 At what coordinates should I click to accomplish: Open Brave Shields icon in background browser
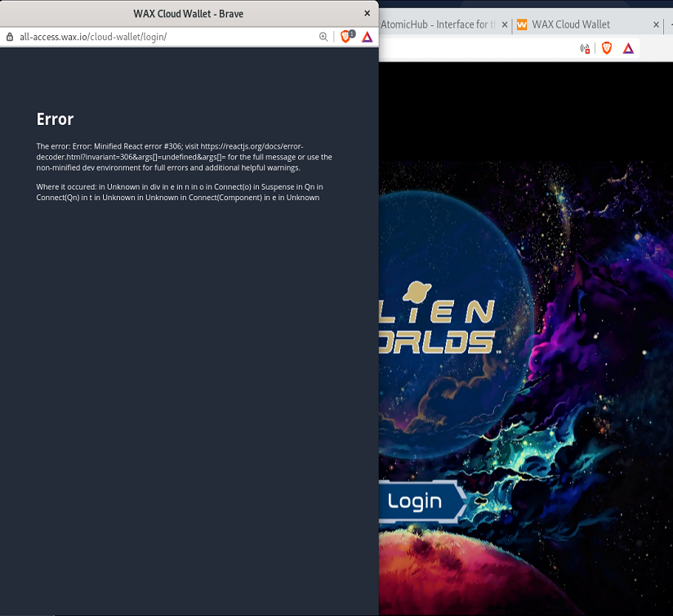click(607, 48)
